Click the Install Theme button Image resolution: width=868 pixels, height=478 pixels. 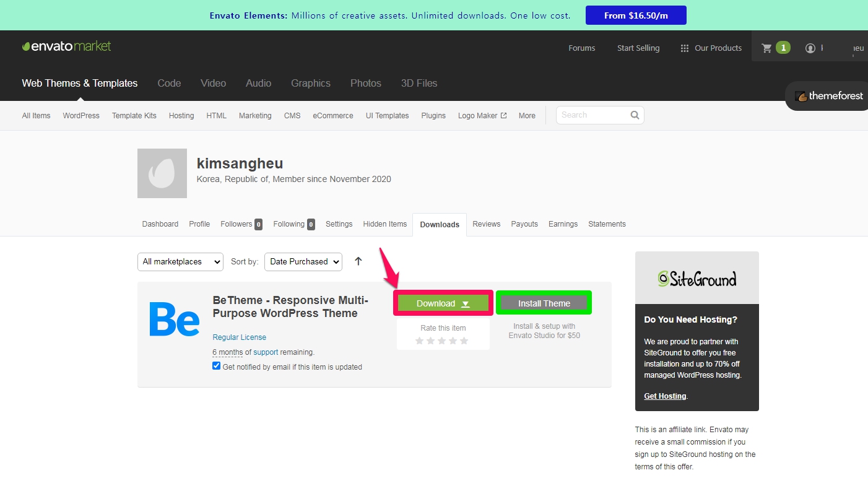(544, 303)
